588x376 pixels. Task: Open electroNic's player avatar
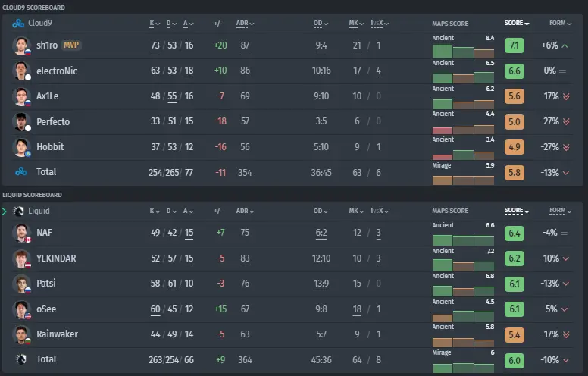pyautogui.click(x=21, y=71)
